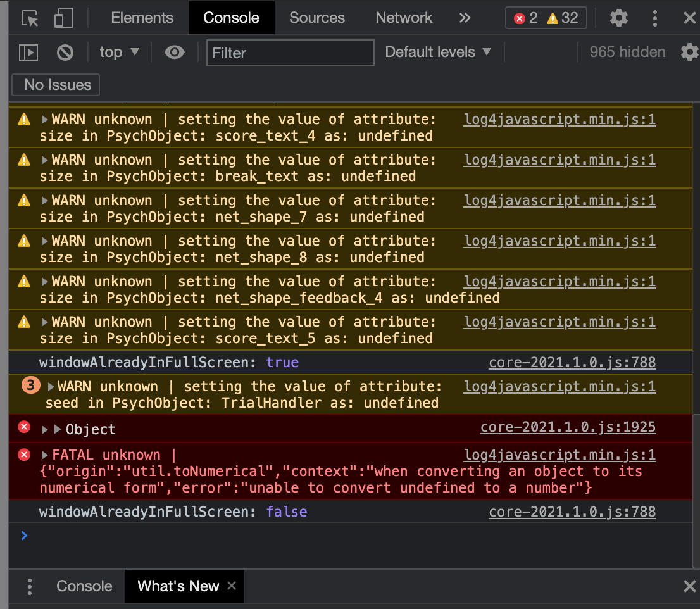The height and width of the screenshot is (609, 700).
Task: Open core-2021.1.0.js:788 link beside value true
Action: click(x=572, y=363)
